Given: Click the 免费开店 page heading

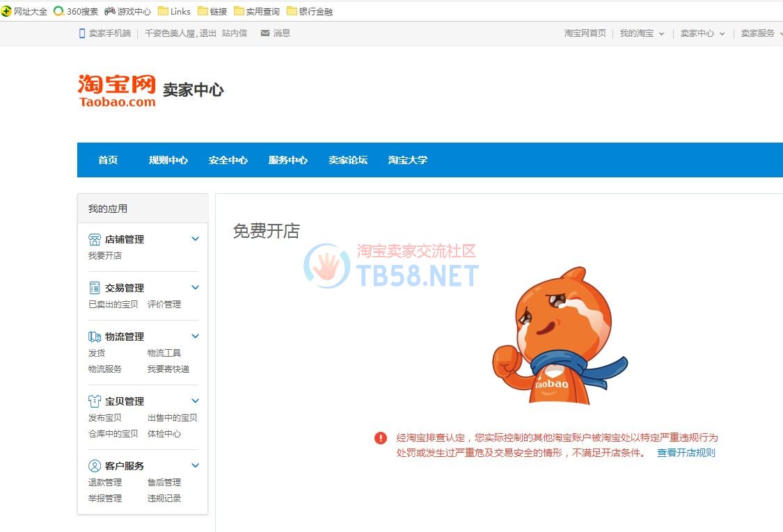Looking at the screenshot, I should [266, 231].
